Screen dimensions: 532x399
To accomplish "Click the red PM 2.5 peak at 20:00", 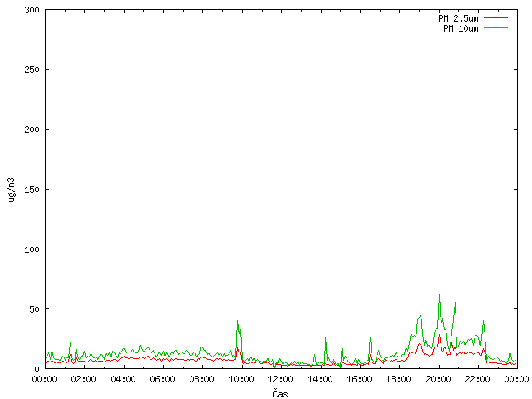I will pyautogui.click(x=440, y=335).
